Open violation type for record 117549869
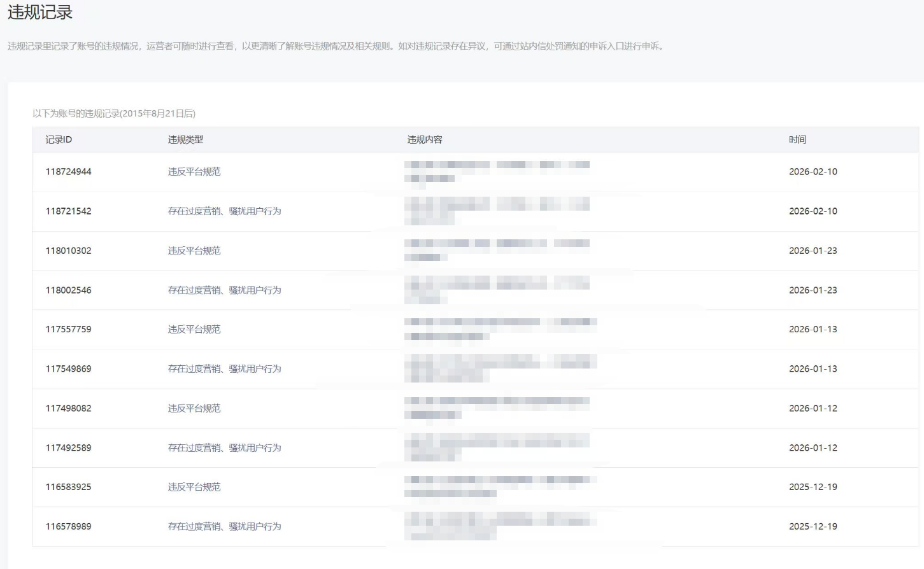The width and height of the screenshot is (924, 569). (x=224, y=369)
